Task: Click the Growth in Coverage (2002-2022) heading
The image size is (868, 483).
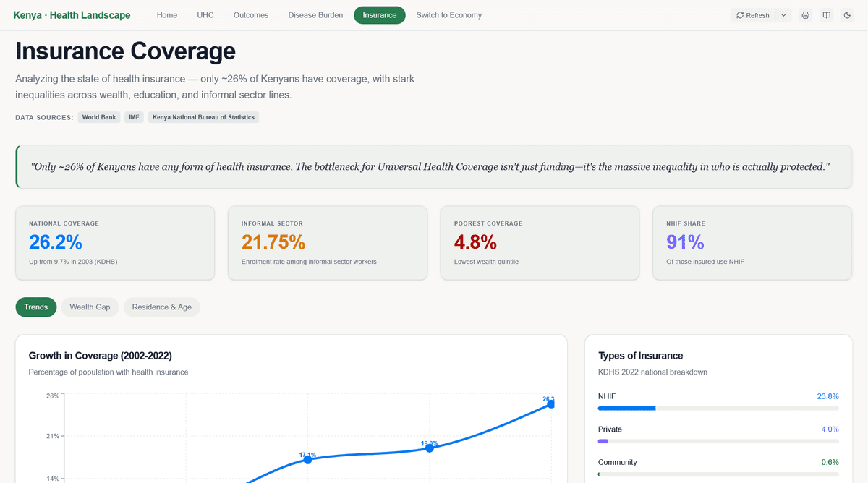Action: 101,356
